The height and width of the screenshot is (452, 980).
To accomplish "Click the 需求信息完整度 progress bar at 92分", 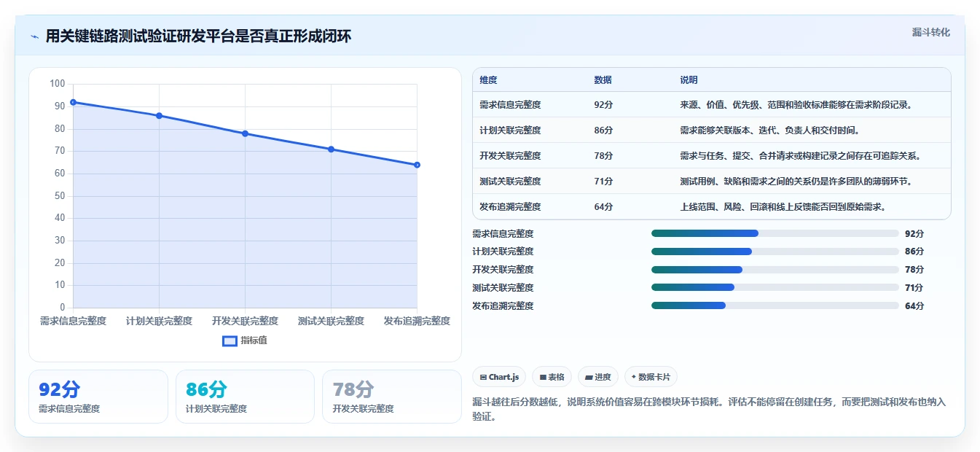I will coord(775,233).
